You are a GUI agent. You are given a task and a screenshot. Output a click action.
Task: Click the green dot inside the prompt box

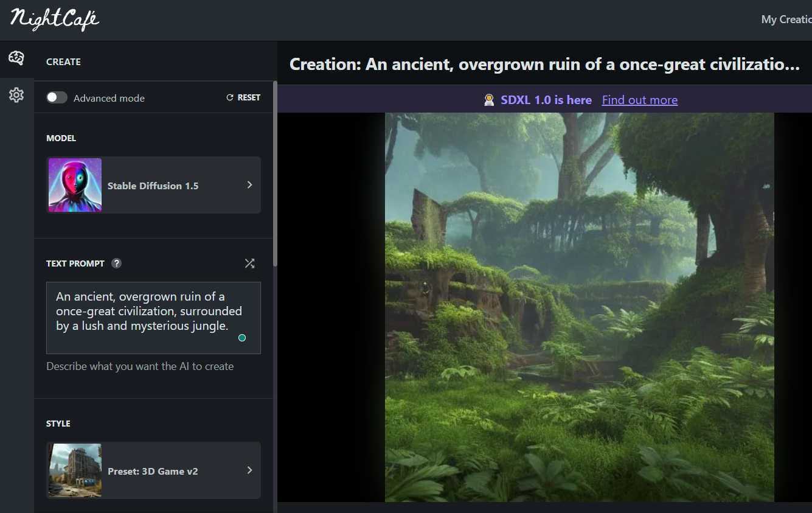242,338
